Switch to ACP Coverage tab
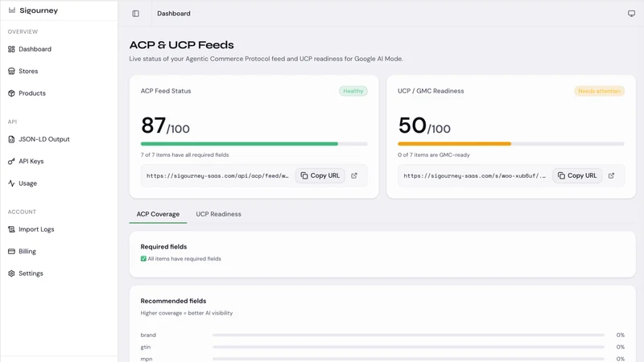This screenshot has height=362, width=644. point(158,214)
